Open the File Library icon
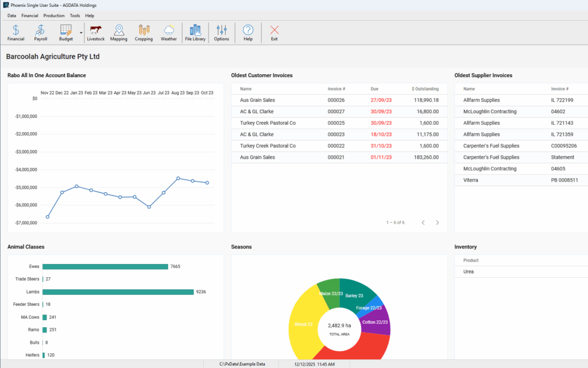Screen dimensions: 588x368 point(195,33)
